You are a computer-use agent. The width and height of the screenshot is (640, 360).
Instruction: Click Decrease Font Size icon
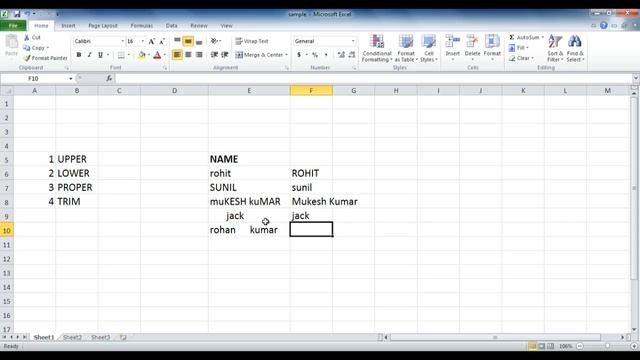tap(162, 41)
